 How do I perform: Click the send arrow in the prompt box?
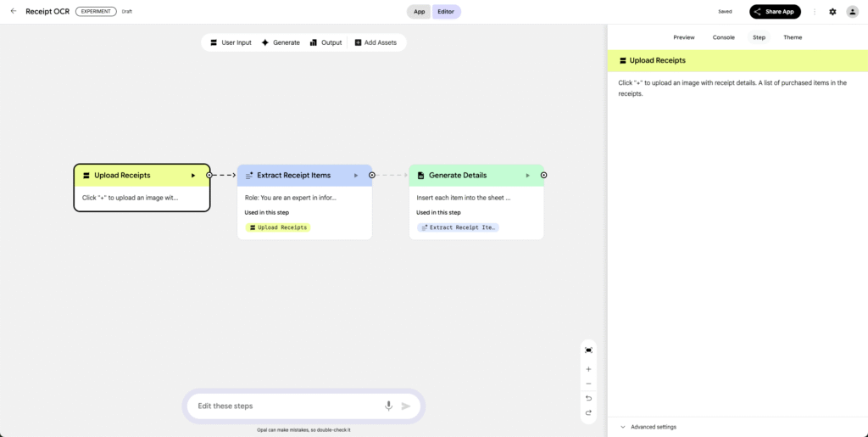406,406
